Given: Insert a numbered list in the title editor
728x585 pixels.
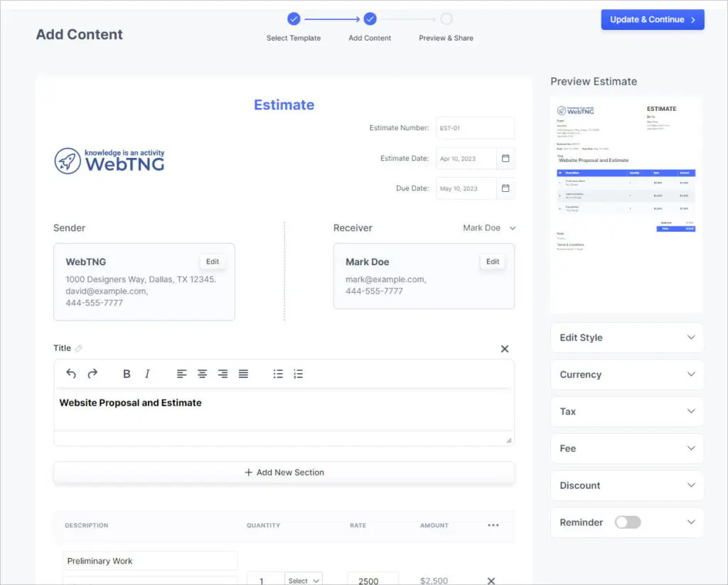Looking at the screenshot, I should click(x=299, y=373).
